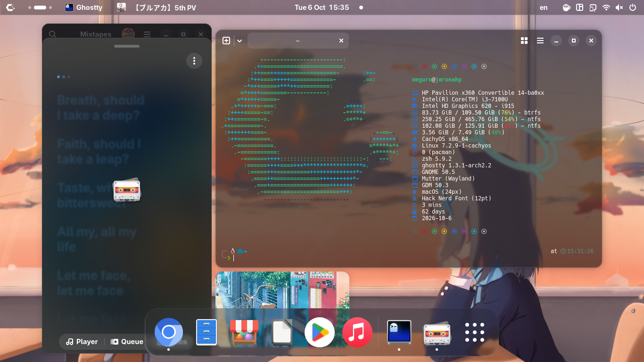
Task: Switch to the Player tab in Mixtapes
Action: tap(82, 342)
